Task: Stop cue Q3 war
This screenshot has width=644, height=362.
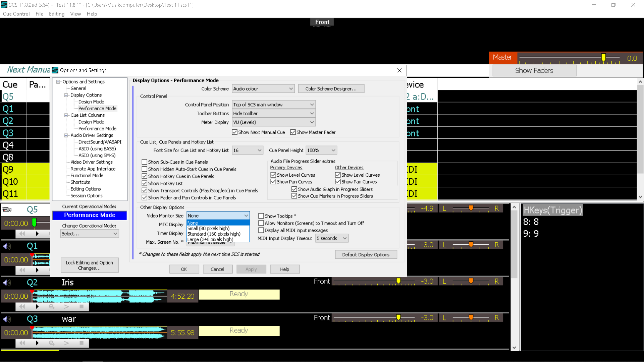Action: (x=82, y=343)
